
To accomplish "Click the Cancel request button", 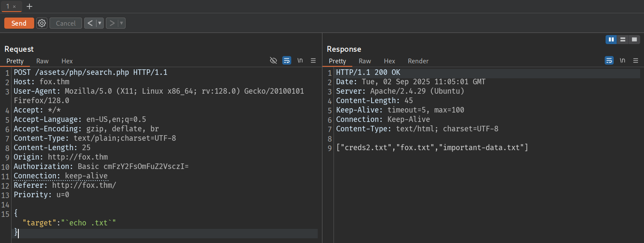I will [x=66, y=23].
